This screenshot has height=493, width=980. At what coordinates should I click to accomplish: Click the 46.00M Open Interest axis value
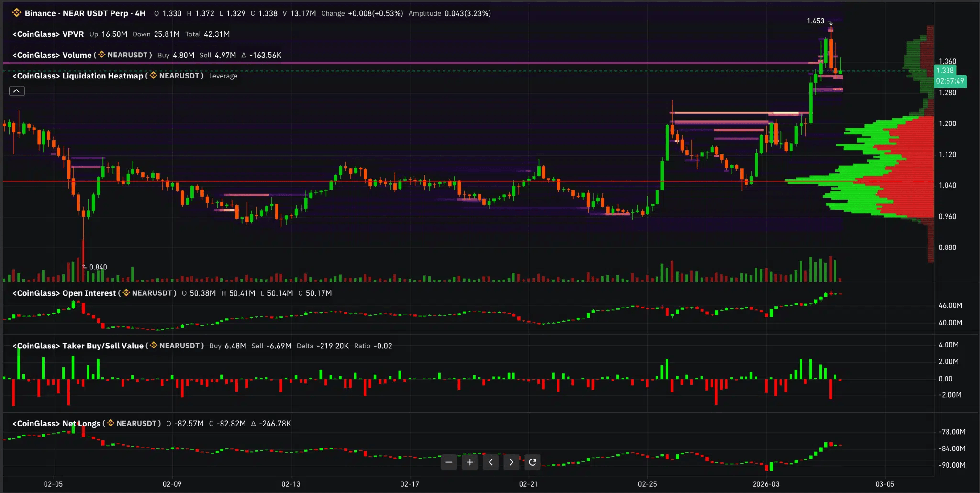coord(950,305)
